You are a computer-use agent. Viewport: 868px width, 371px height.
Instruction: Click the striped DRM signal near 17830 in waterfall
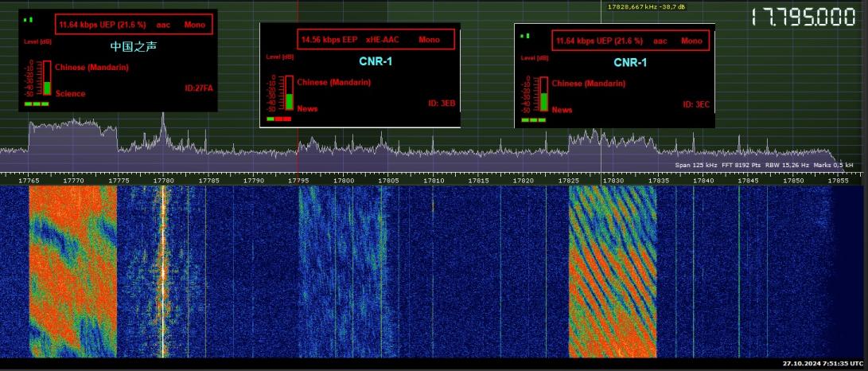coord(613,271)
